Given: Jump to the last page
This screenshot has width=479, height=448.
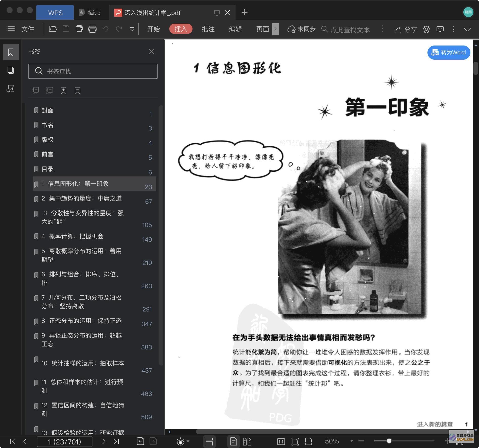Looking at the screenshot, I should pyautogui.click(x=116, y=441).
